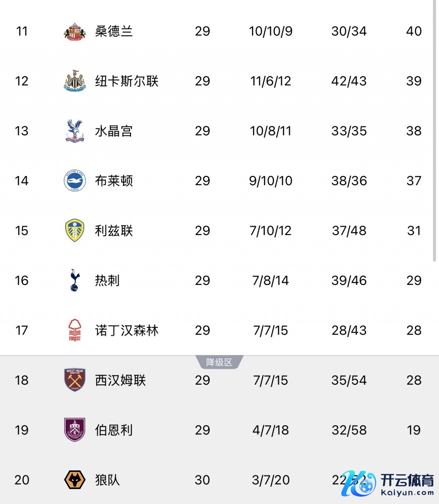Click the Newcastle United crest icon
Image resolution: width=439 pixels, height=504 pixels.
[x=74, y=81]
